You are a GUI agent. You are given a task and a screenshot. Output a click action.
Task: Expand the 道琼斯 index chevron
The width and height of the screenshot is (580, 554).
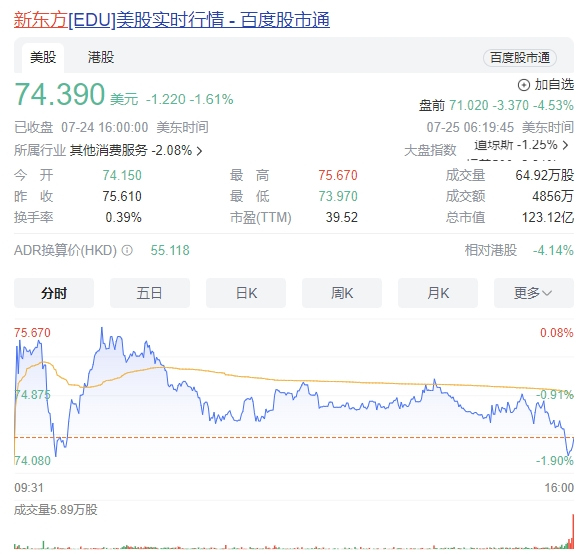coord(565,145)
